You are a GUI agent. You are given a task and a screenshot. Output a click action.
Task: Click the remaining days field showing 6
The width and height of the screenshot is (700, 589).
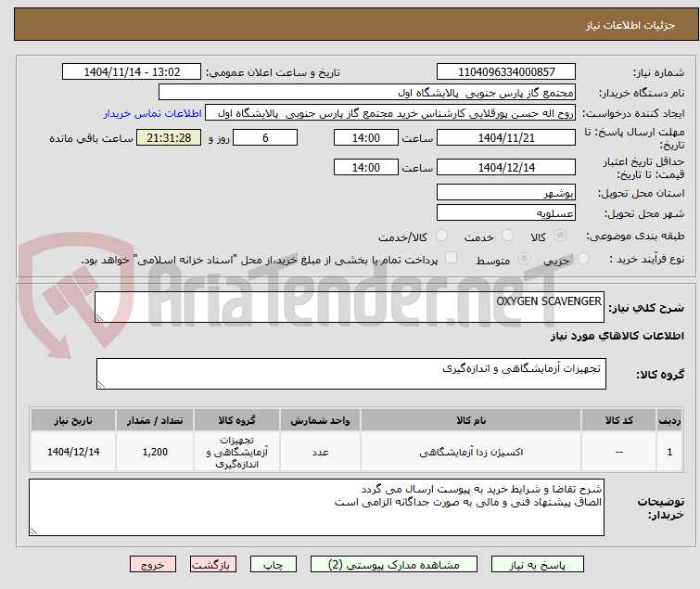click(265, 137)
